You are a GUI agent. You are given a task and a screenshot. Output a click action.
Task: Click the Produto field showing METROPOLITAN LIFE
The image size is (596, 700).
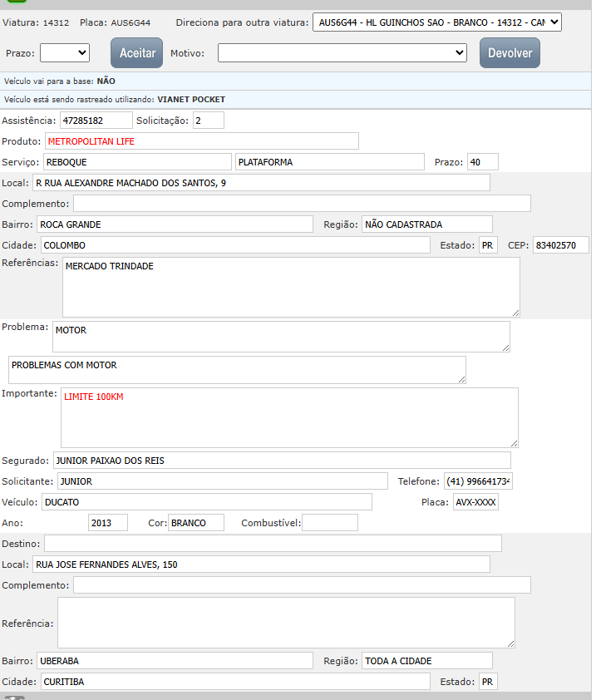point(201,141)
